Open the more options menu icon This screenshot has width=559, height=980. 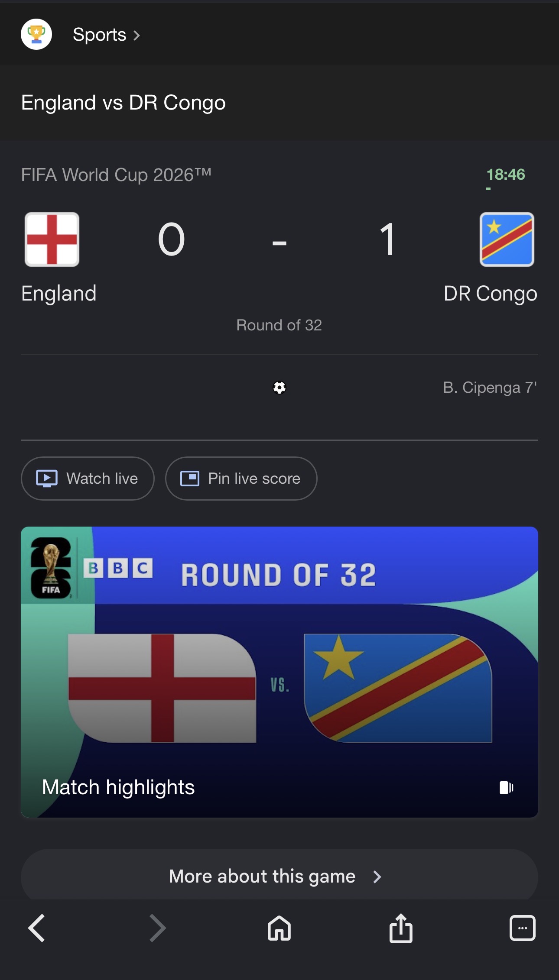point(522,928)
